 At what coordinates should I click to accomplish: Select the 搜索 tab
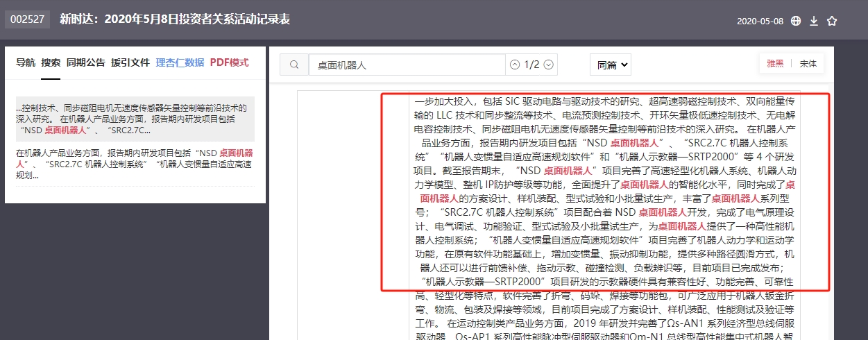tap(51, 62)
